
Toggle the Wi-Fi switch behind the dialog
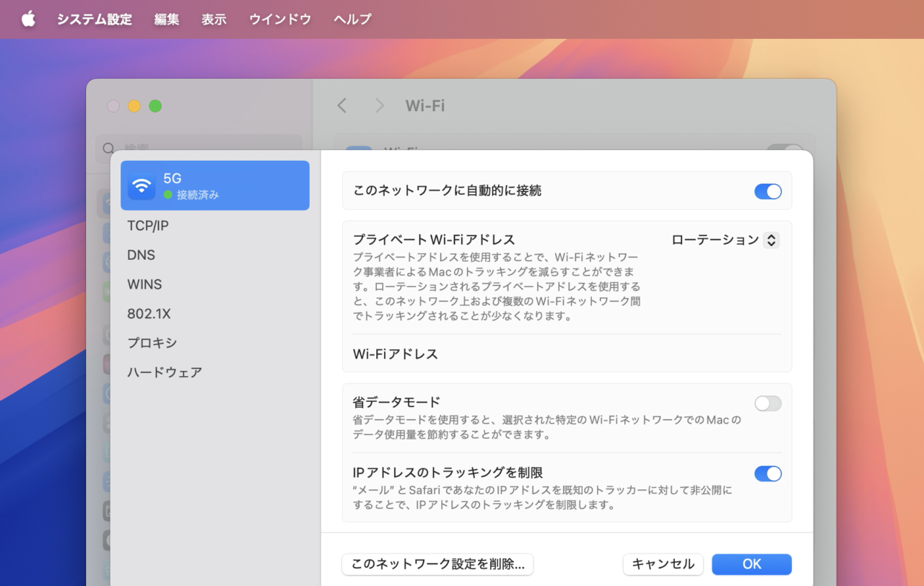786,149
